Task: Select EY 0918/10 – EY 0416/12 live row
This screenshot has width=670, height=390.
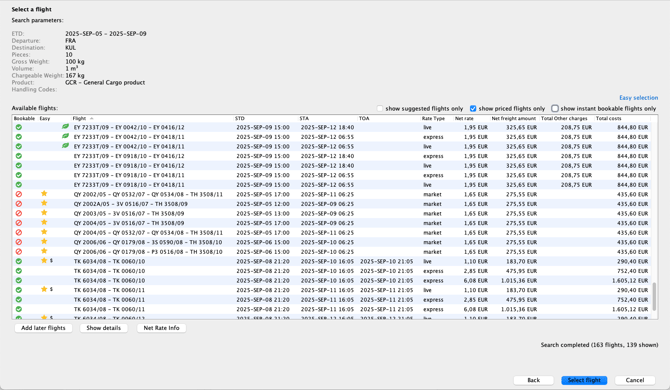Action: coord(332,166)
